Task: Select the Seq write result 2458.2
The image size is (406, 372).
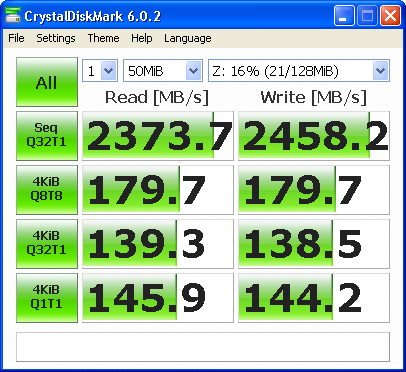Action: [314, 136]
